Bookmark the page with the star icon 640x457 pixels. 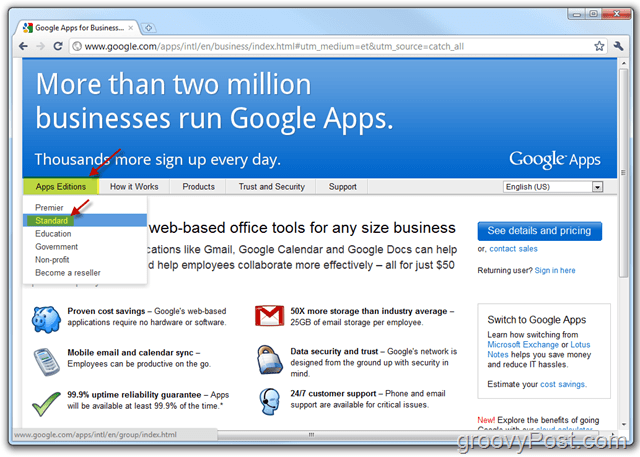pyautogui.click(x=599, y=46)
